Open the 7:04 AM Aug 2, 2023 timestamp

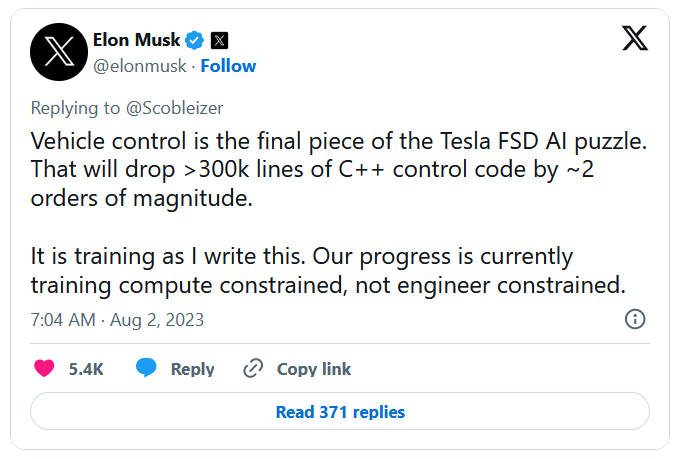tap(118, 320)
